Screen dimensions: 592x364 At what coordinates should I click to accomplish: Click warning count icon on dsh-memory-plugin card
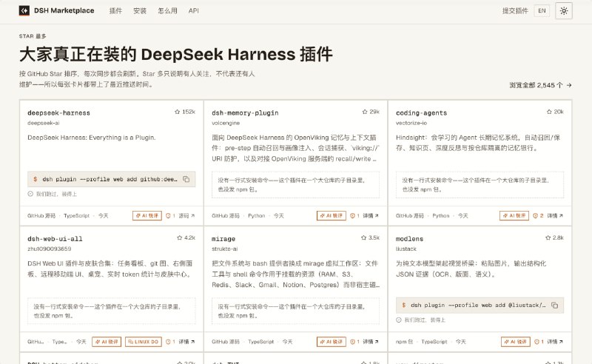[354, 215]
